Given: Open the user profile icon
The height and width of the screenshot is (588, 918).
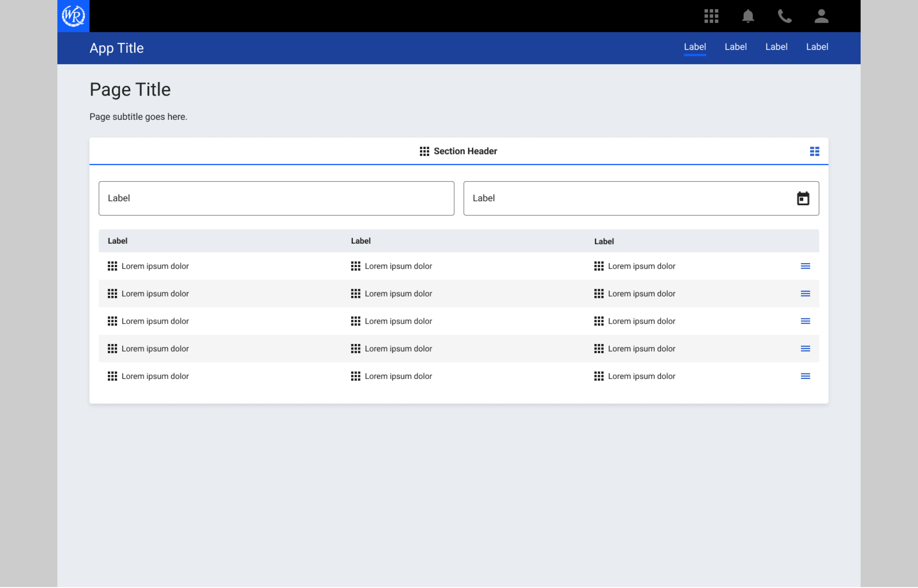Looking at the screenshot, I should click(x=821, y=16).
